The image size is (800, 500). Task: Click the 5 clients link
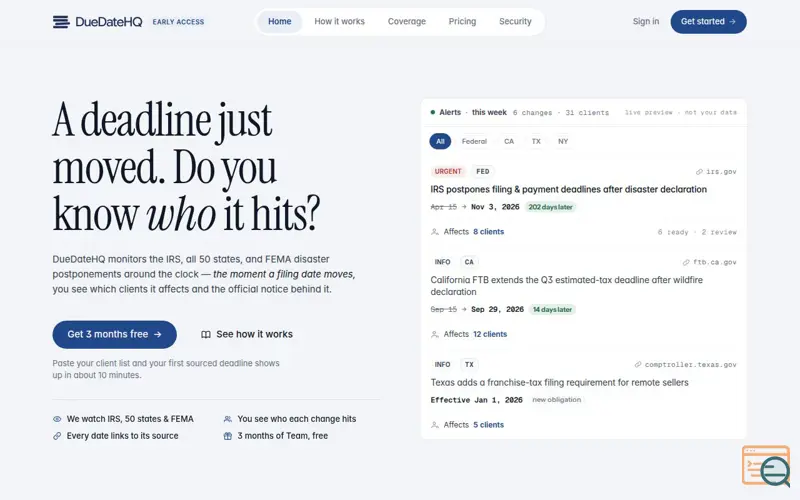point(488,425)
